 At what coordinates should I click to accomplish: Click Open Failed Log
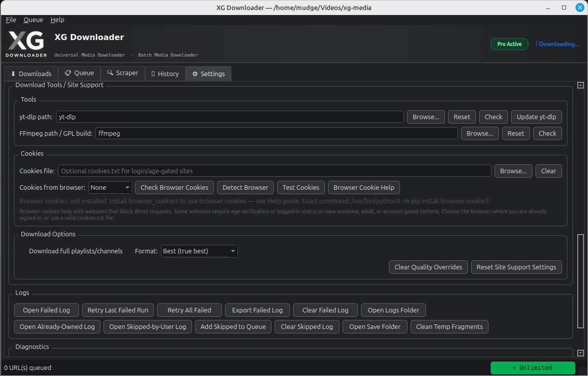click(x=46, y=310)
